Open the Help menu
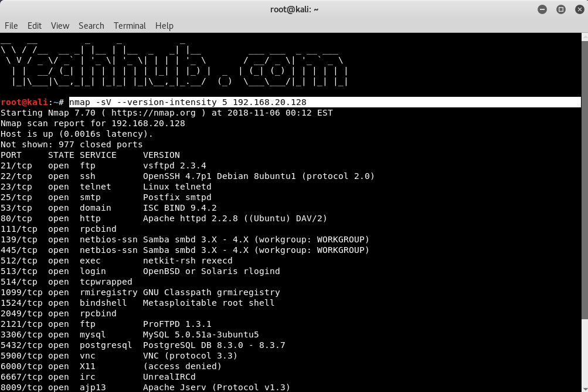The height and width of the screenshot is (392, 588). point(164,26)
